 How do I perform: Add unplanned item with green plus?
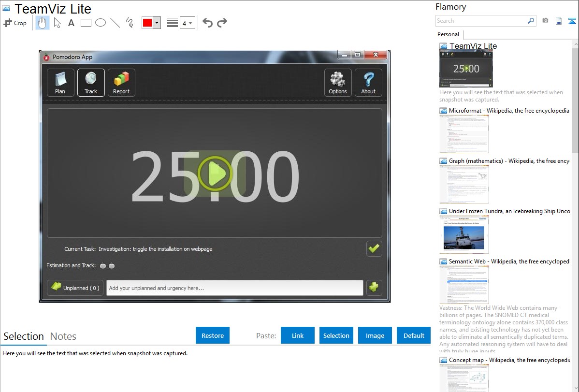(x=374, y=288)
